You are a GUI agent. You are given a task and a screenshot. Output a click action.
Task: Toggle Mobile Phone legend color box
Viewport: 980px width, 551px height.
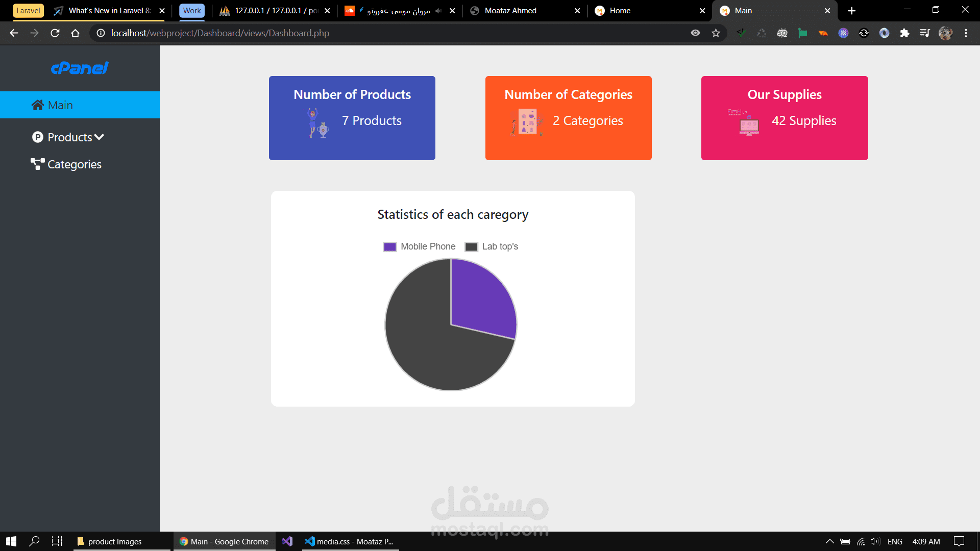click(390, 247)
